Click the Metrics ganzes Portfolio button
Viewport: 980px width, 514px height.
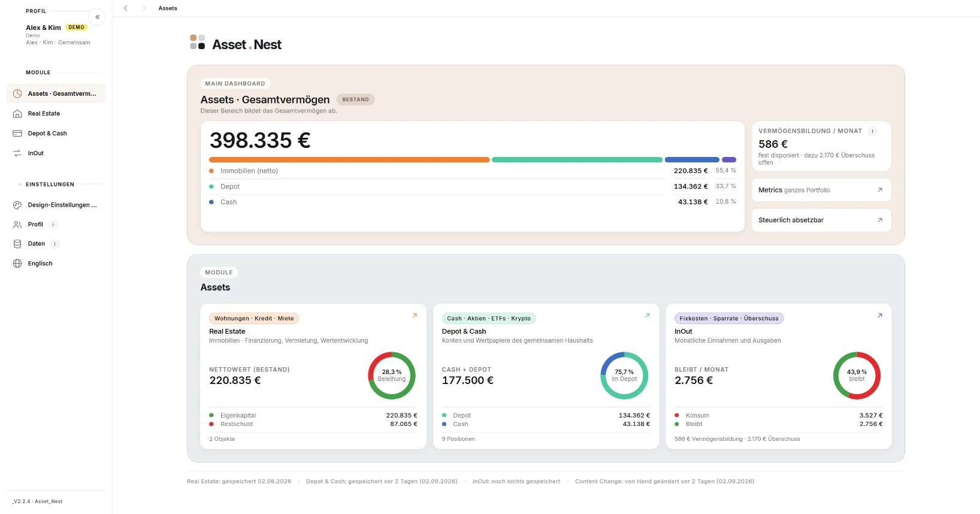(x=821, y=190)
